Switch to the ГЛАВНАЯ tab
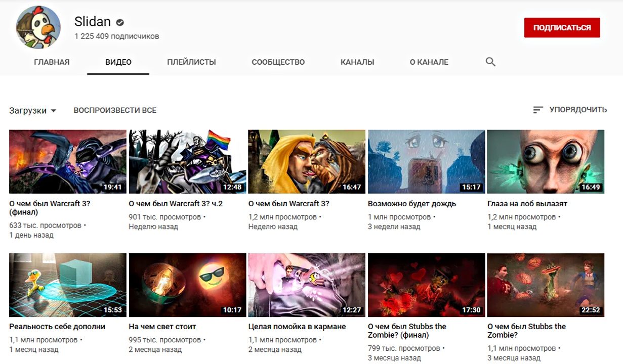Screen dimensions: 623x364 point(52,62)
